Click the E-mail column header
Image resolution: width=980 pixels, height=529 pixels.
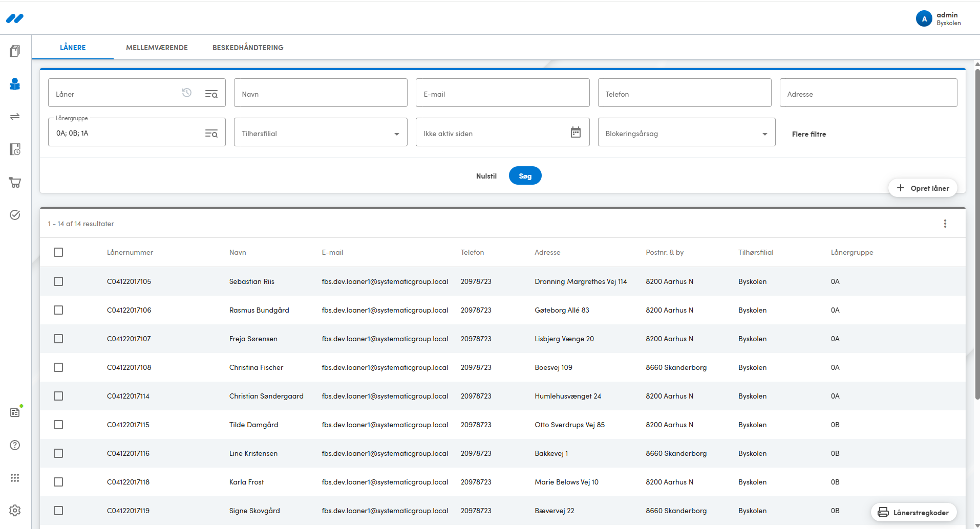point(332,252)
